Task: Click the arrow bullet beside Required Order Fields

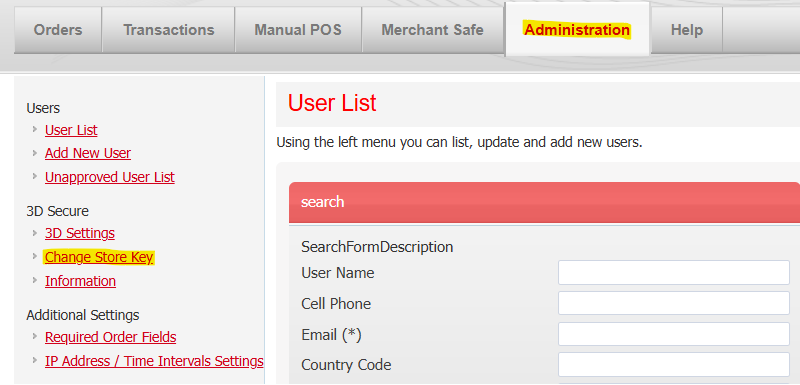Action: pyautogui.click(x=35, y=337)
